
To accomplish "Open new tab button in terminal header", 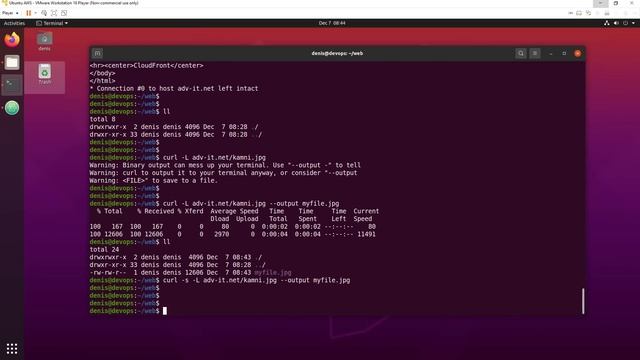I will pos(97,53).
